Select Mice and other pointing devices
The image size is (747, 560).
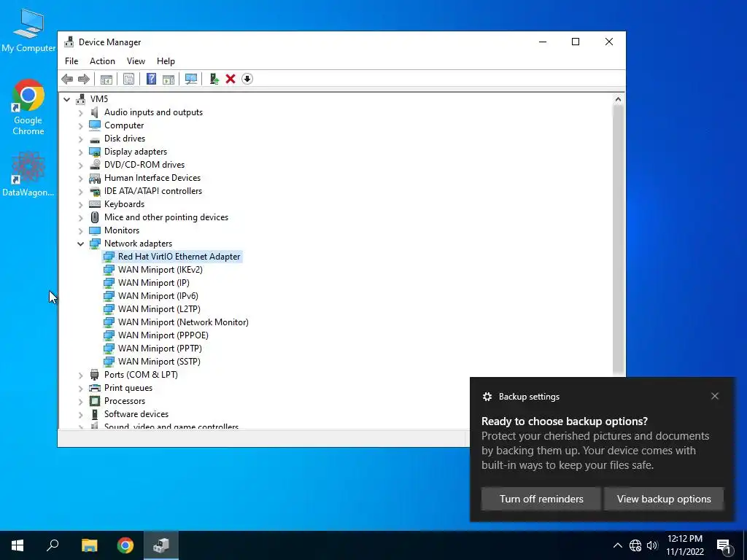coord(166,217)
